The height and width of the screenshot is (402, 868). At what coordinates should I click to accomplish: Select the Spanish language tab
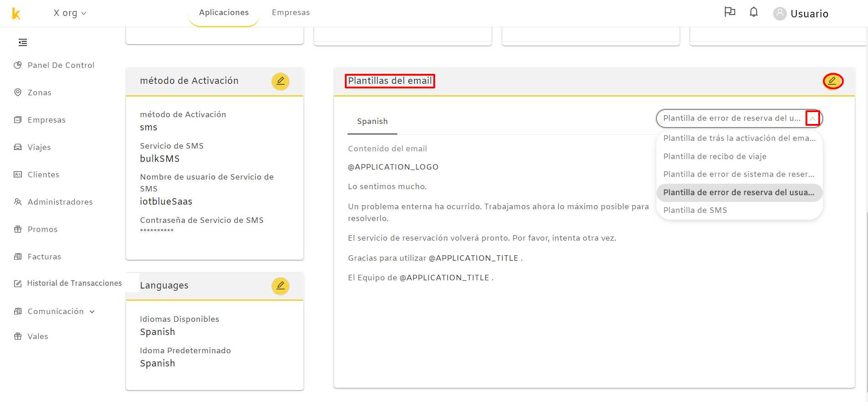click(372, 121)
